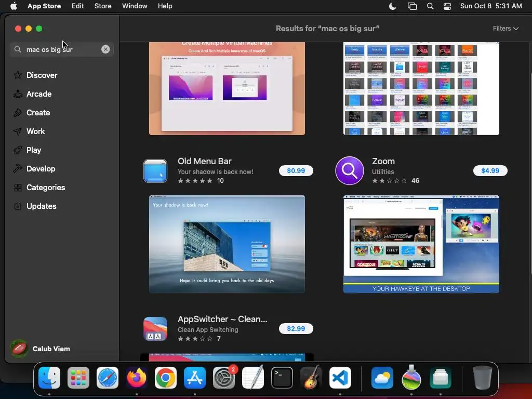This screenshot has width=532, height=399.
Task: Click the Play rocket icon
Action: coord(18,150)
